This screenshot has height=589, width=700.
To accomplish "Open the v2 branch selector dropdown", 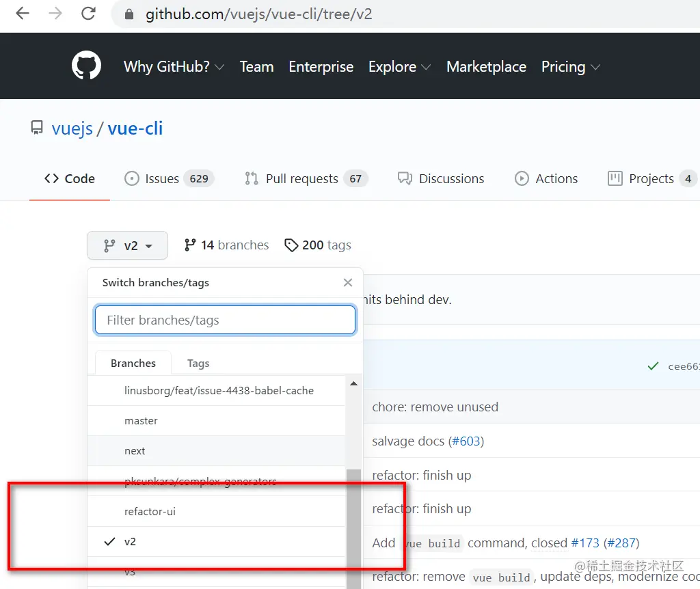I will click(128, 245).
